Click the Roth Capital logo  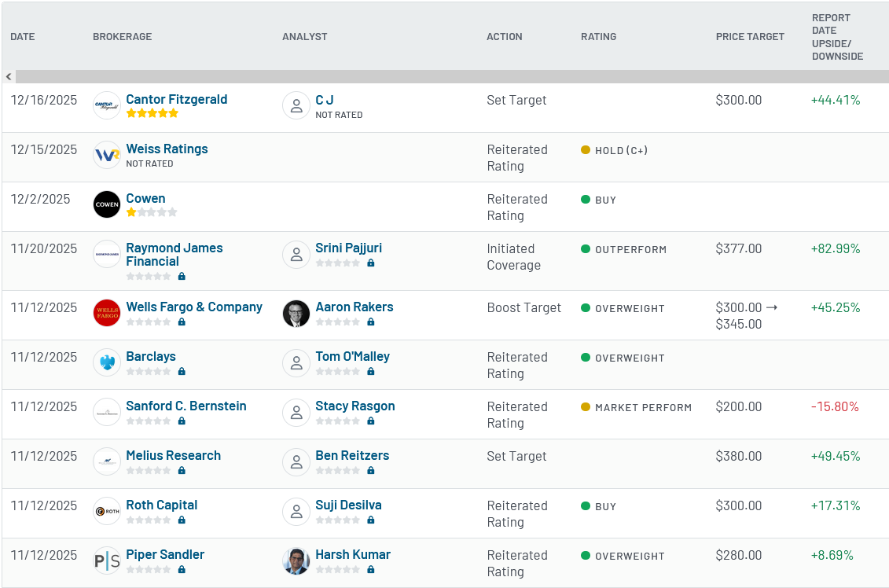click(x=107, y=511)
